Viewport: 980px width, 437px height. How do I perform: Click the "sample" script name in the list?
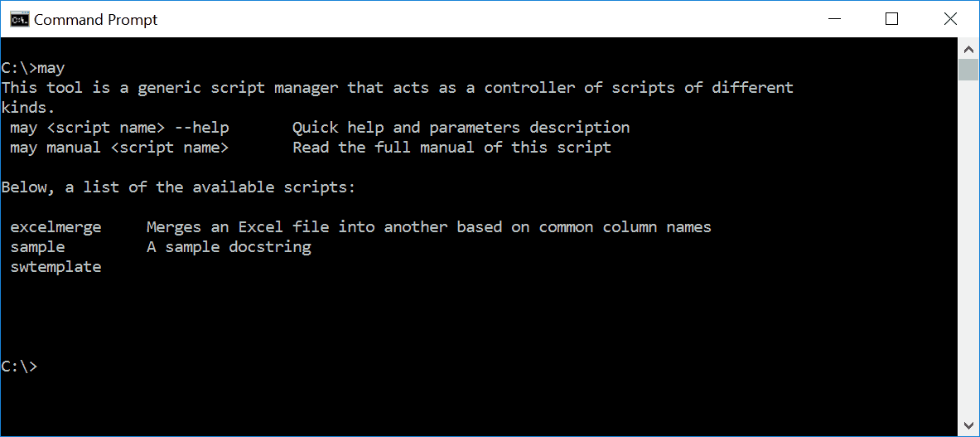[37, 247]
